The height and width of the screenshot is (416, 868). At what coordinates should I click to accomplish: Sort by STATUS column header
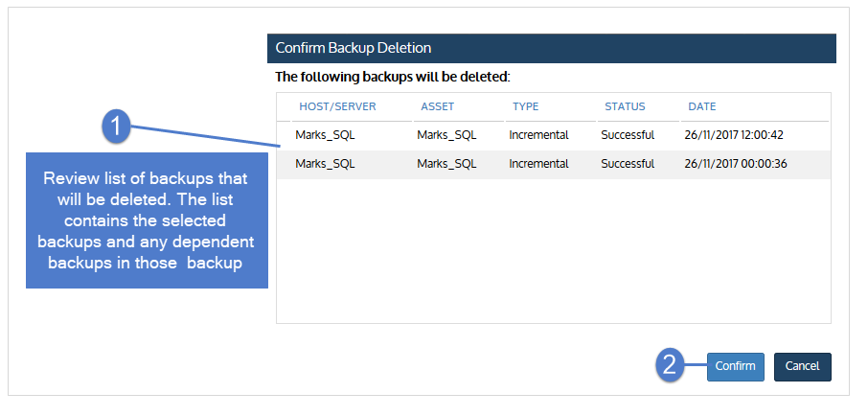[625, 107]
